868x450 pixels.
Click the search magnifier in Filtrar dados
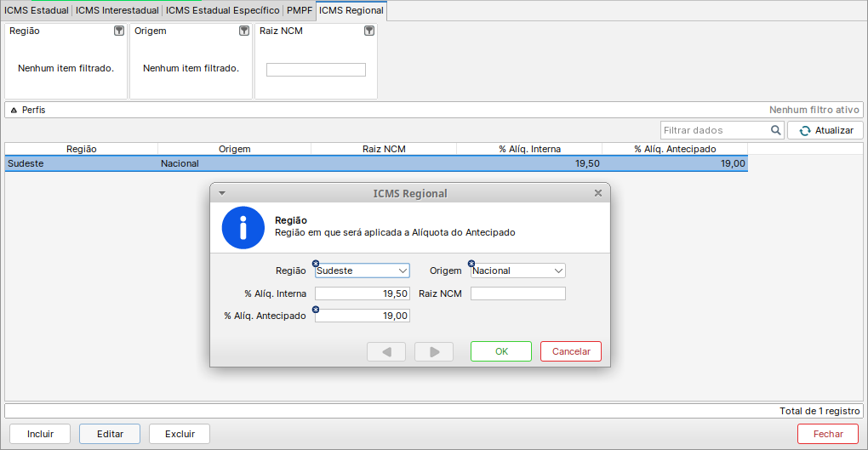pyautogui.click(x=775, y=130)
